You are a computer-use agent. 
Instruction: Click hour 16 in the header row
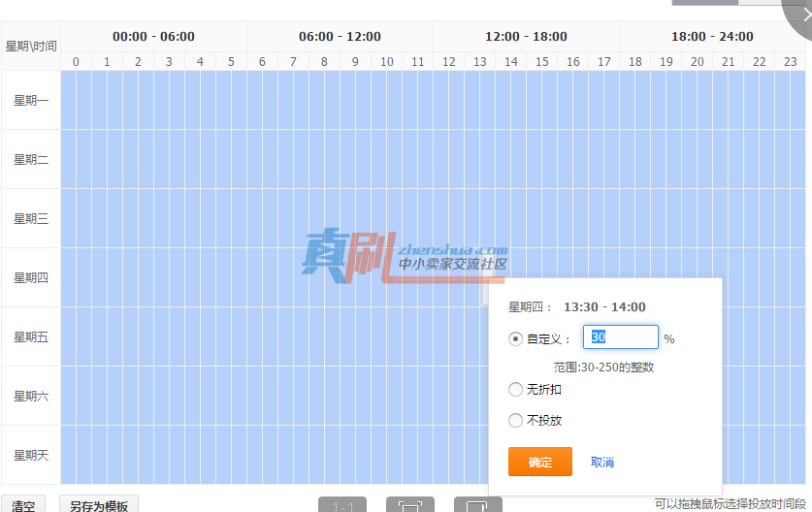(x=573, y=62)
